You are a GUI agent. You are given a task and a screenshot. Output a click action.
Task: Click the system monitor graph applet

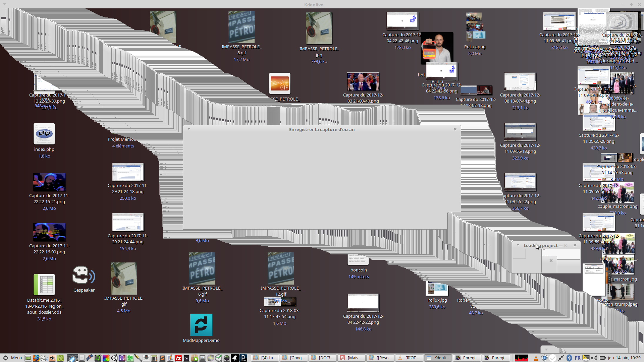pyautogui.click(x=521, y=358)
